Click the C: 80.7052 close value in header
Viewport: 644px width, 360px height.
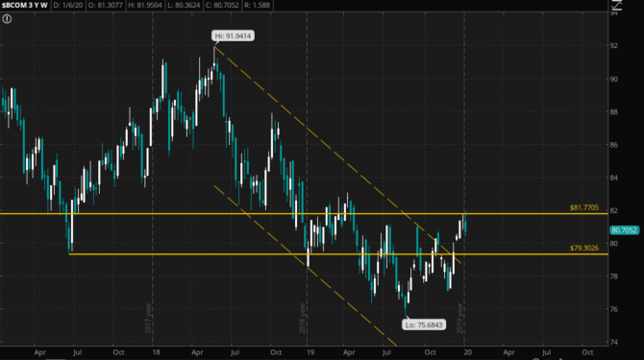pos(222,6)
